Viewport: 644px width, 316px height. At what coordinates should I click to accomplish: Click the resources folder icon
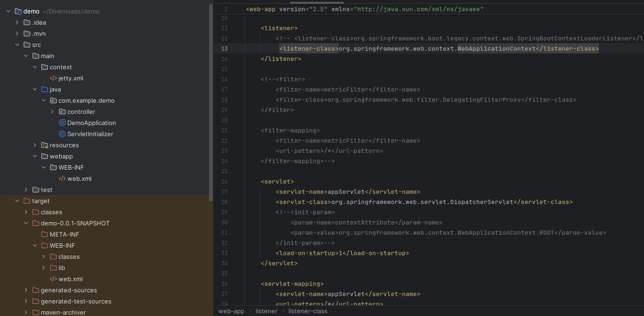[x=45, y=145]
